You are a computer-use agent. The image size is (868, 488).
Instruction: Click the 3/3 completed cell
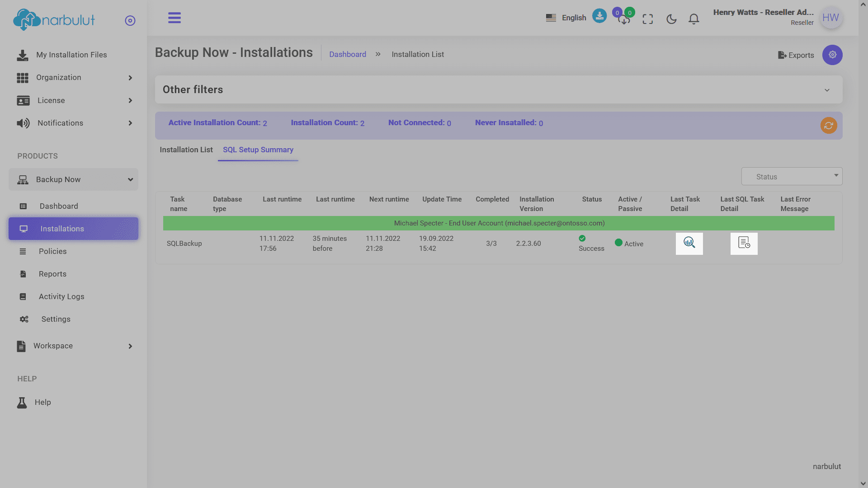(491, 244)
